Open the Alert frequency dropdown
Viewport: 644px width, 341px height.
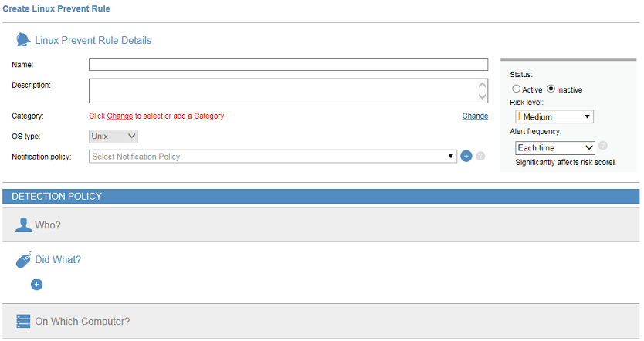(x=554, y=147)
